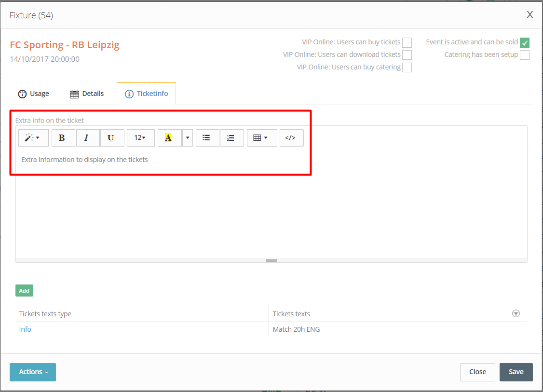
Task: Enable VIP Online users can buy tickets
Action: click(407, 42)
